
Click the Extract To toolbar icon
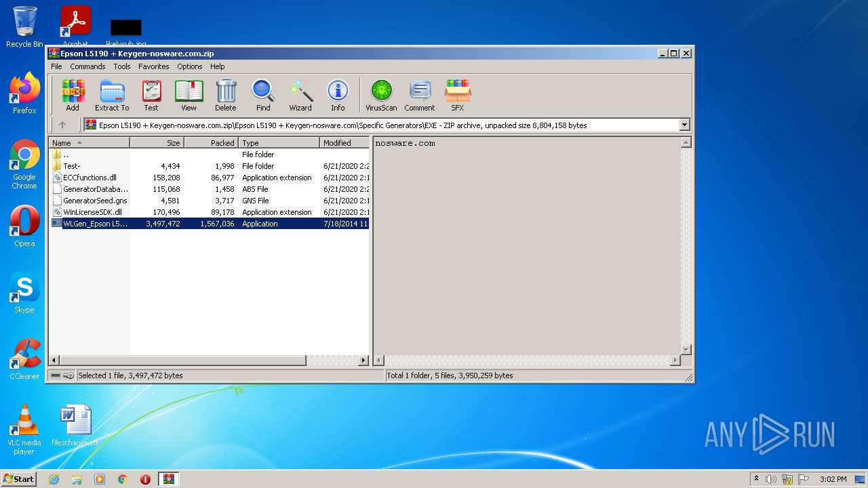pyautogui.click(x=112, y=96)
